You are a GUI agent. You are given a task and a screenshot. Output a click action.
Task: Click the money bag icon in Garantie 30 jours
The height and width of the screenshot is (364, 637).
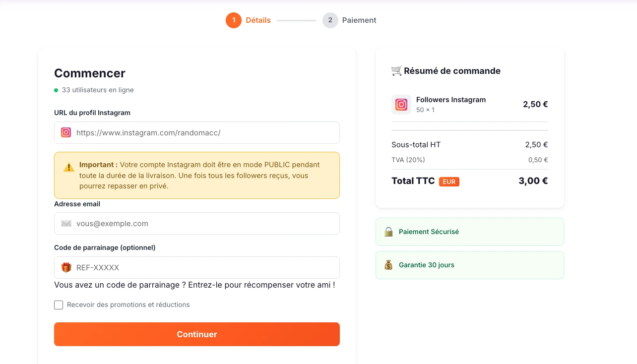(388, 265)
